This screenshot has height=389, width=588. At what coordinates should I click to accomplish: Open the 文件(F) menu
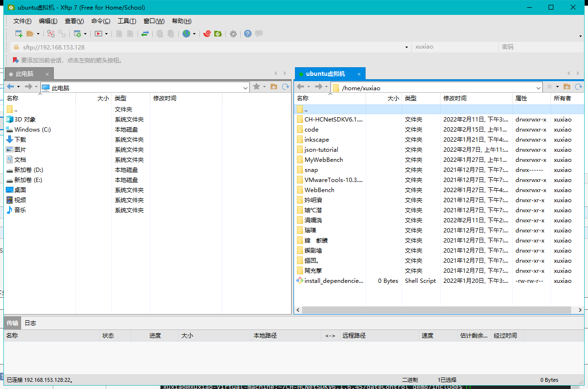(x=22, y=21)
